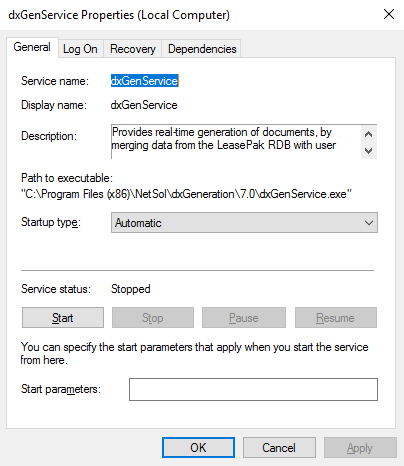Click the disabled Pause button
This screenshot has height=466, width=404.
coord(244,318)
